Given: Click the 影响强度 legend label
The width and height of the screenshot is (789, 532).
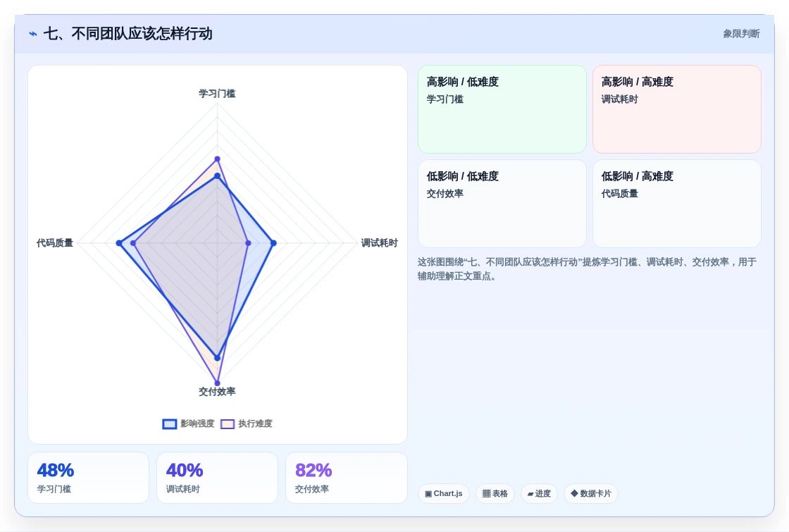Looking at the screenshot, I should (x=197, y=423).
